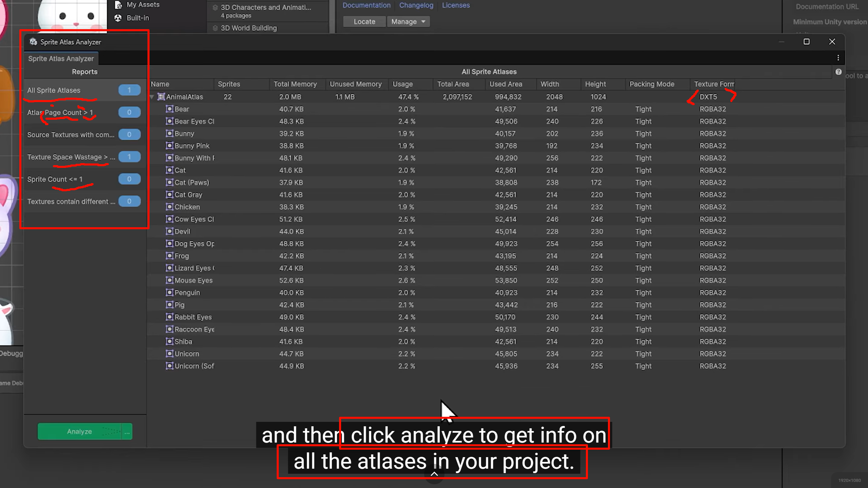Viewport: 868px width, 488px height.
Task: Click the Penguin sprite icon
Action: coord(170,293)
